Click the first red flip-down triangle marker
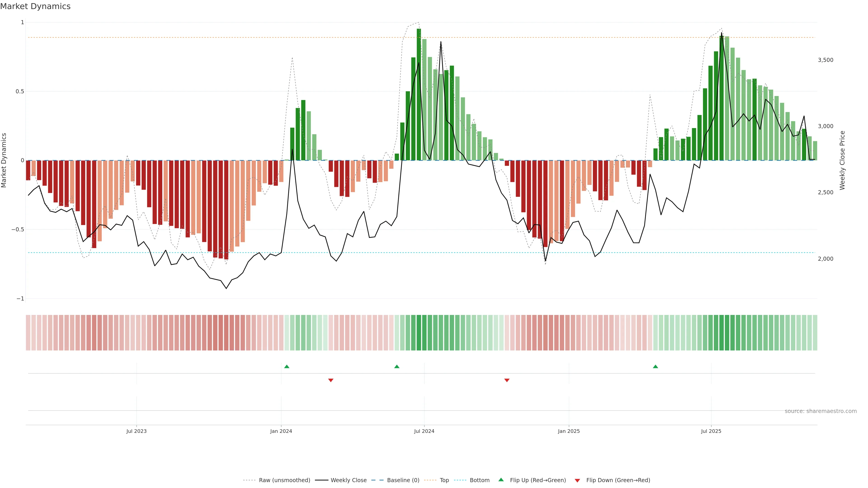 click(x=330, y=380)
